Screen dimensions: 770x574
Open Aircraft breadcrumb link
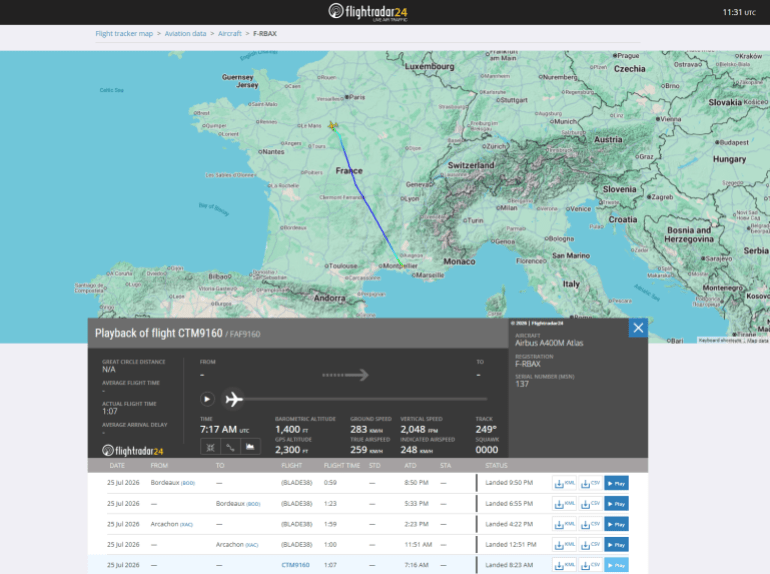(230, 33)
